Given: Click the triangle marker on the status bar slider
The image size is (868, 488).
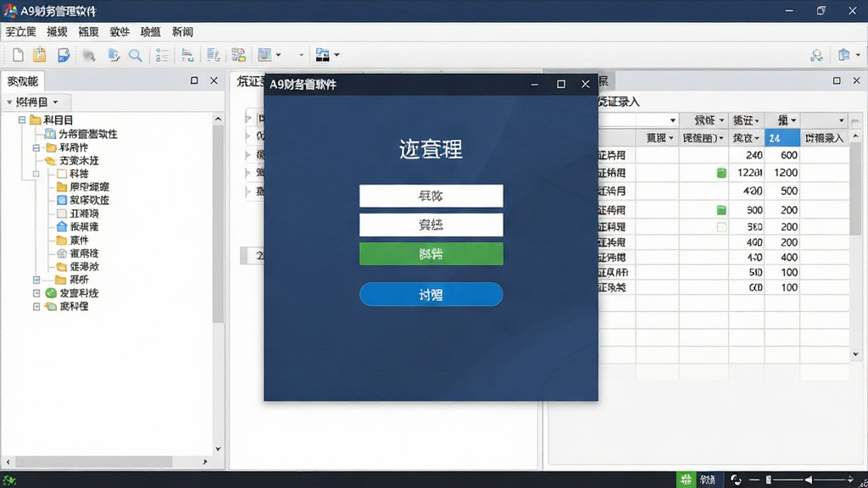Looking at the screenshot, I should pos(809,480).
